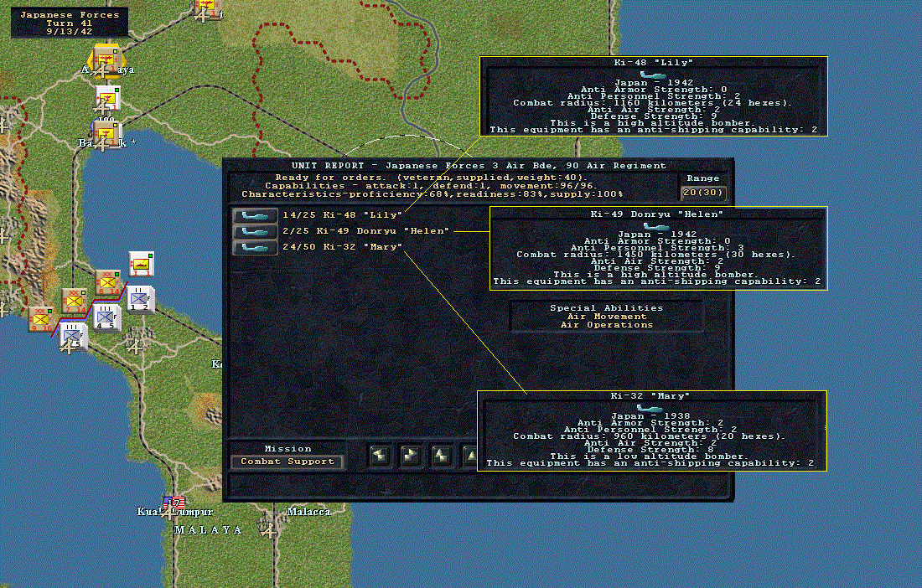Select the flagged unit at Kuala Lumpur

point(174,503)
